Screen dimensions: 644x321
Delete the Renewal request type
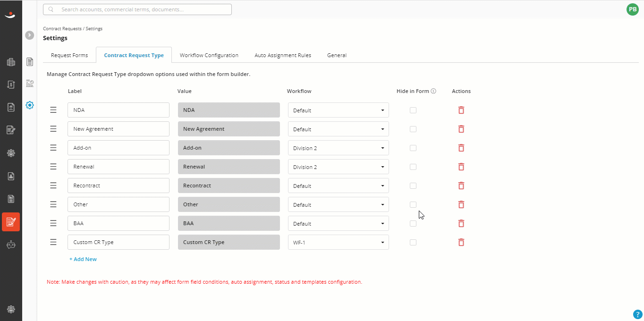coord(461,167)
